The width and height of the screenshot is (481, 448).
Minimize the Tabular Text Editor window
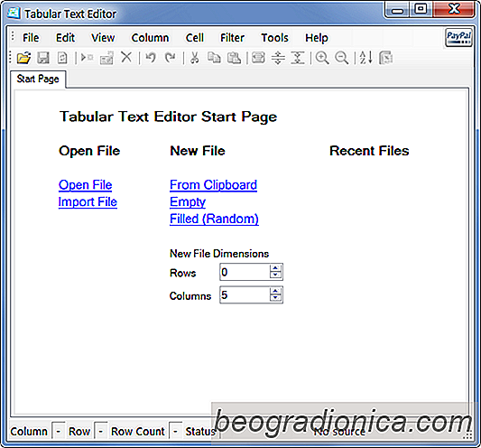pos(398,10)
